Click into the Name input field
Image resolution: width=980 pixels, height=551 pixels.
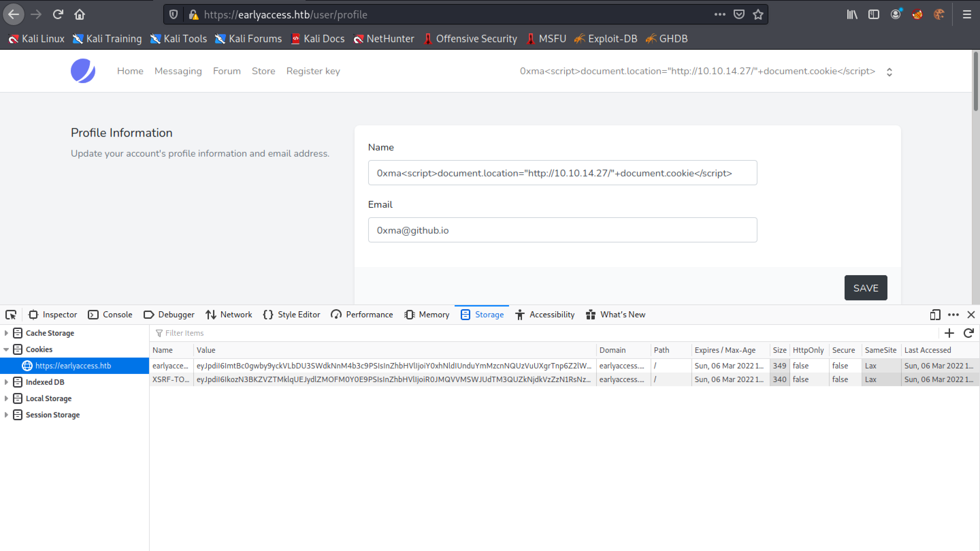click(x=562, y=173)
